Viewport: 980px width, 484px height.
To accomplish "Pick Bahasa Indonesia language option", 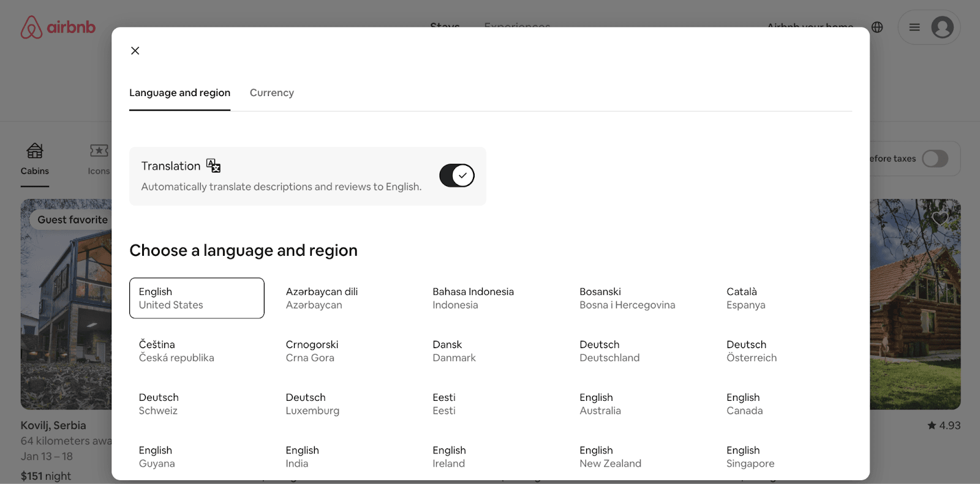I will (x=473, y=298).
